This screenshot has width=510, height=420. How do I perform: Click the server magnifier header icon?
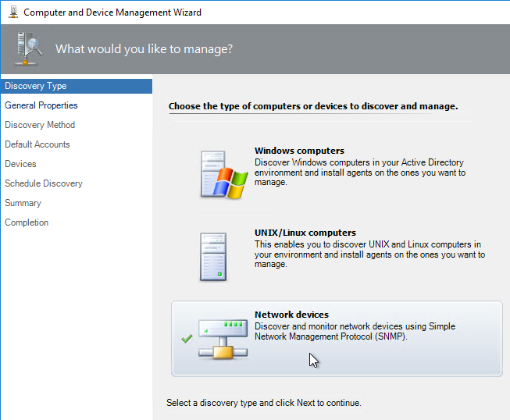(x=29, y=48)
